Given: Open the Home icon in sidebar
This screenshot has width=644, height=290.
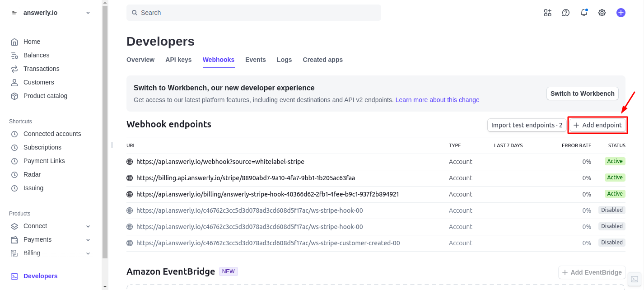Looking at the screenshot, I should pos(14,42).
